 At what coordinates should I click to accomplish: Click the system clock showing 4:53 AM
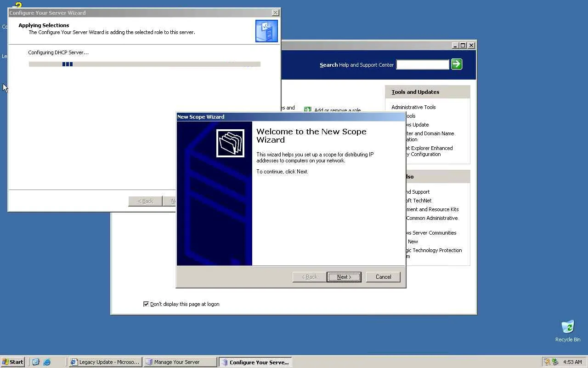[x=572, y=362]
